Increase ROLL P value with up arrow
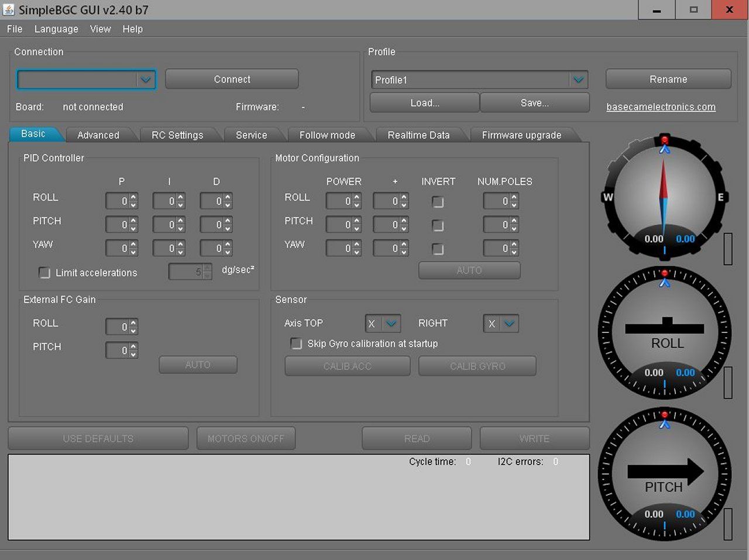Screen dimensions: 749x560 133,198
